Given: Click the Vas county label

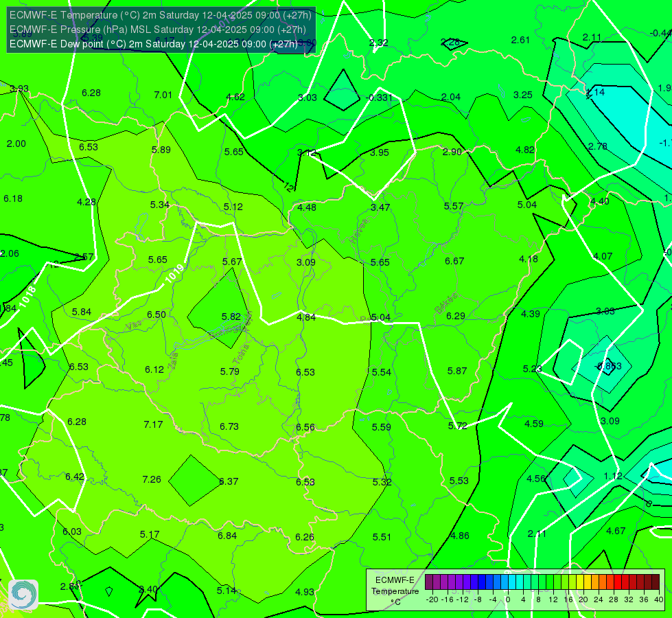Looking at the screenshot, I should [x=134, y=325].
